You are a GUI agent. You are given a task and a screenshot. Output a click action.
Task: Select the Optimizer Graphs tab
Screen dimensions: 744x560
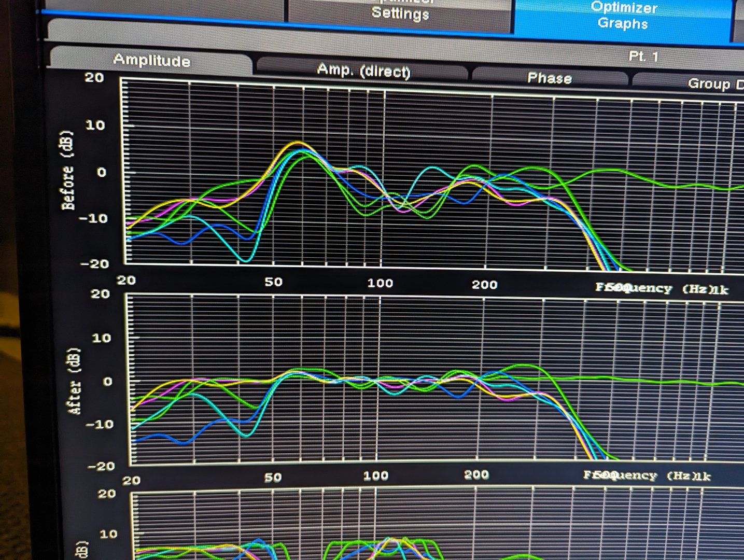(624, 16)
